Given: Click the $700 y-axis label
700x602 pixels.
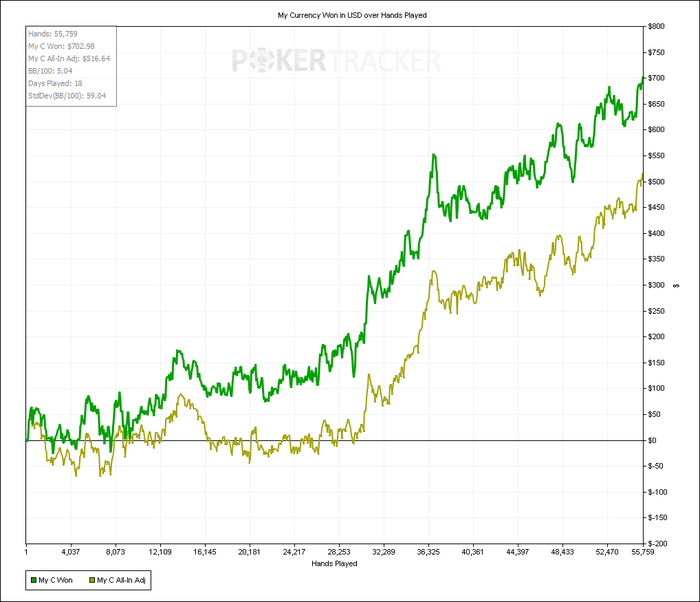Looking at the screenshot, I should point(656,78).
